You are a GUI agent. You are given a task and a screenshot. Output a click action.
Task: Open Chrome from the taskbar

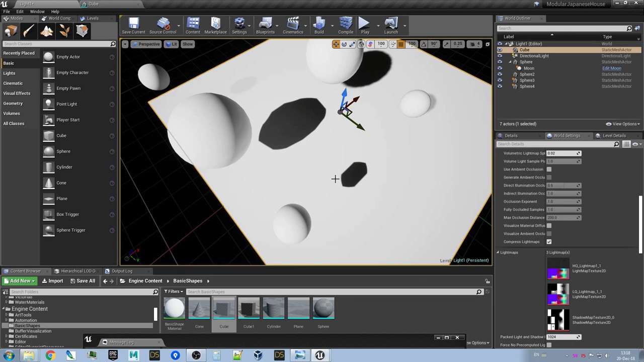click(50, 355)
